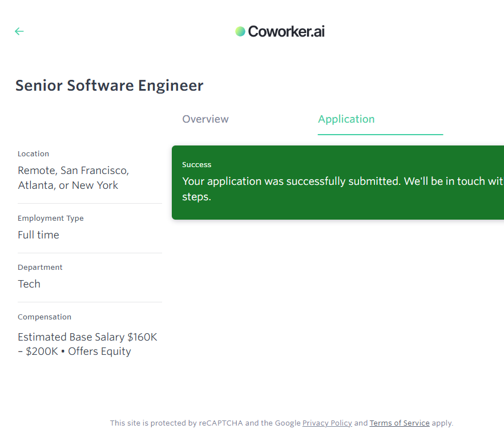Click the Compensation label
The width and height of the screenshot is (504, 437).
(45, 317)
